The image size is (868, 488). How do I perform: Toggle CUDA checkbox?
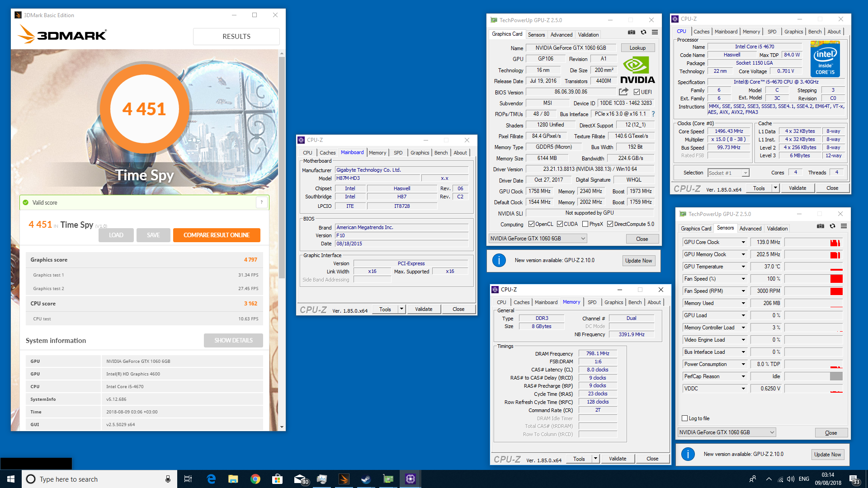tap(560, 224)
